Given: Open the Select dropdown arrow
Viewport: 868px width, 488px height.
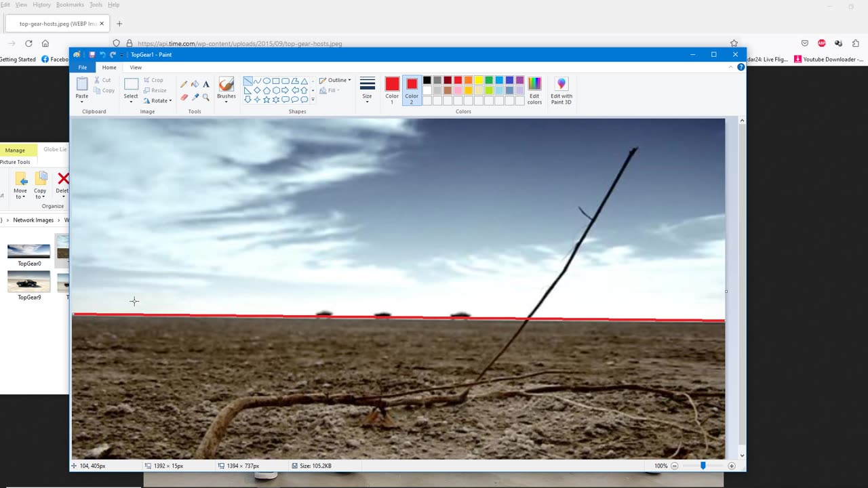Looking at the screenshot, I should pos(131,102).
